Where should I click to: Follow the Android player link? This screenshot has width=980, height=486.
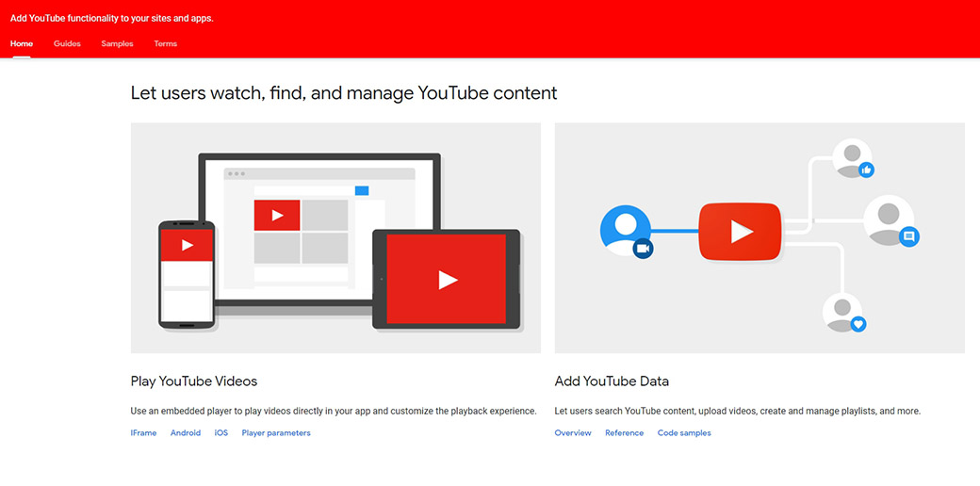(x=186, y=433)
